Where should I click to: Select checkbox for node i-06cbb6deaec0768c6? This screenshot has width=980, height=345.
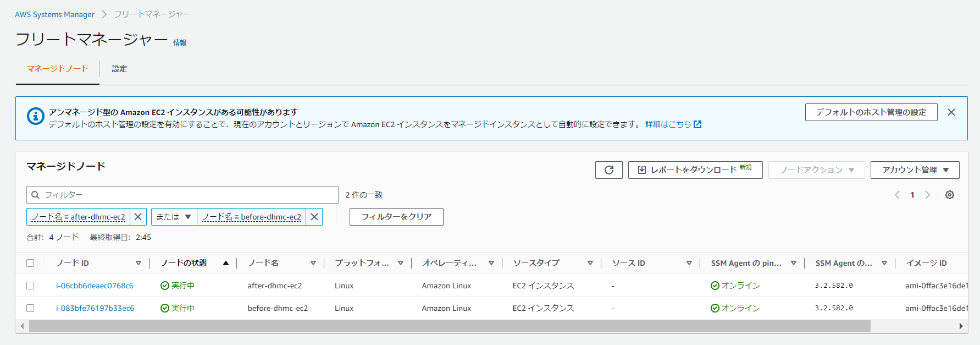click(x=30, y=286)
